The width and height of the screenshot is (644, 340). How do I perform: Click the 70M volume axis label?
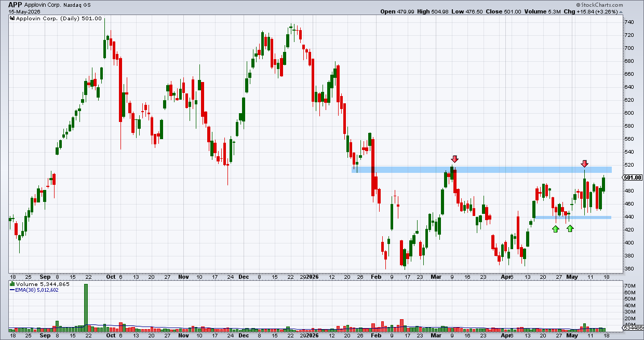click(x=629, y=286)
